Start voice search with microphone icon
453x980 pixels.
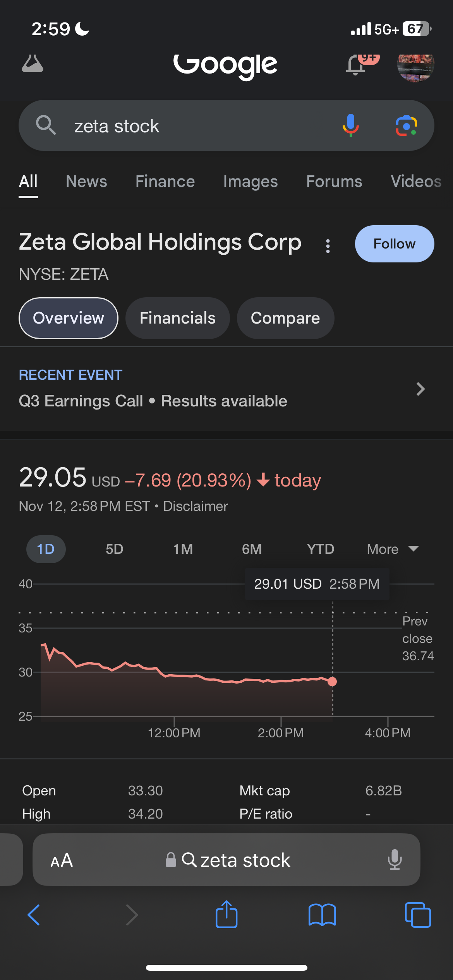350,125
